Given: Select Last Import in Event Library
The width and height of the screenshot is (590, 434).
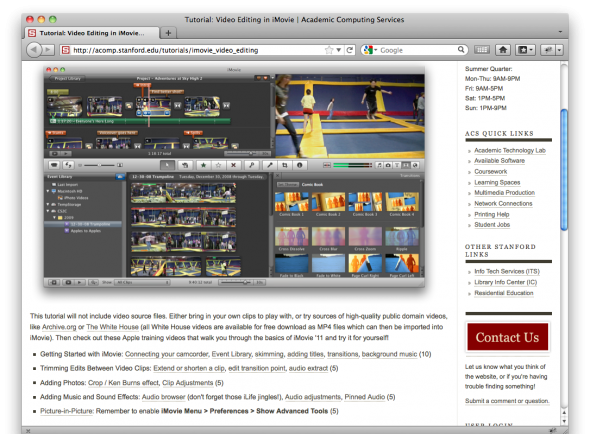Looking at the screenshot, I should point(67,185).
